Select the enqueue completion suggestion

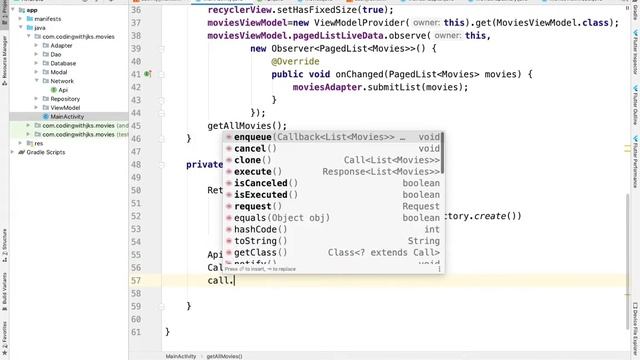coord(332,137)
